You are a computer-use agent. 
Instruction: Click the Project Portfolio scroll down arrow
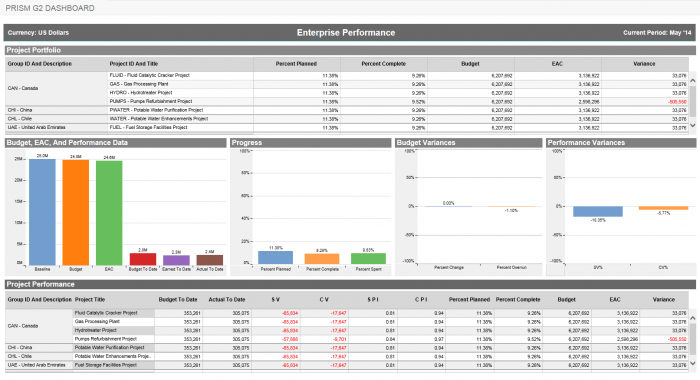[x=692, y=125]
